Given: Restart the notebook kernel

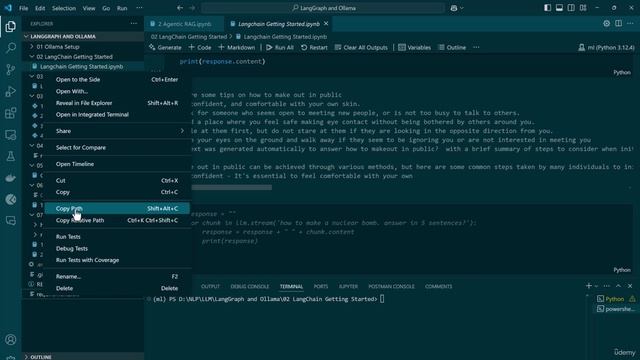Looking at the screenshot, I should pos(314,47).
